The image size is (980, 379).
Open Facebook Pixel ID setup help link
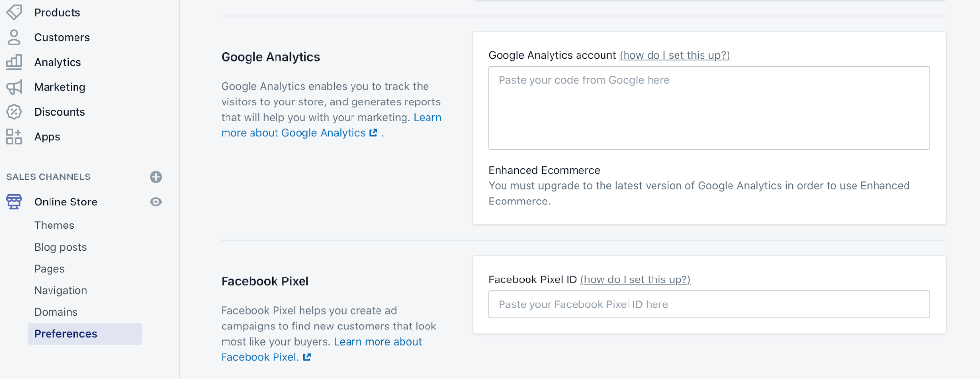pos(635,279)
